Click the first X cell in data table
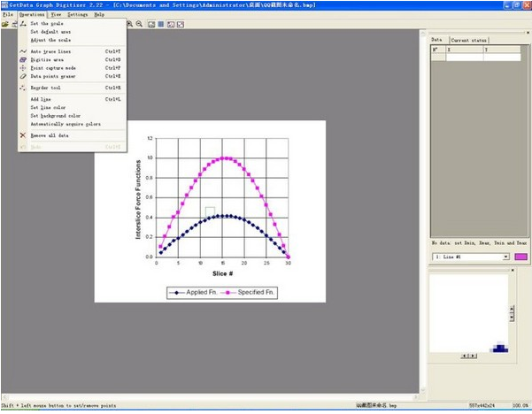This screenshot has height=414, width=532. tap(464, 57)
